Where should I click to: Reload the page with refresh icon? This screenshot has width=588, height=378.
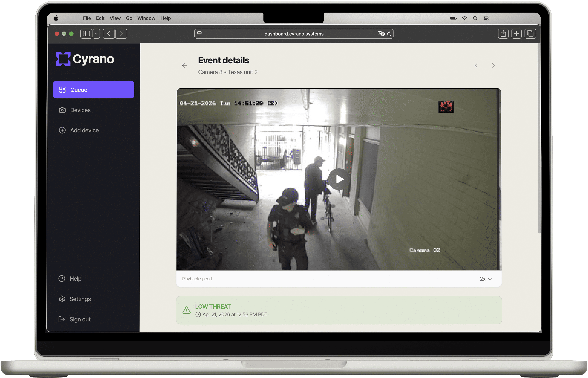389,34
